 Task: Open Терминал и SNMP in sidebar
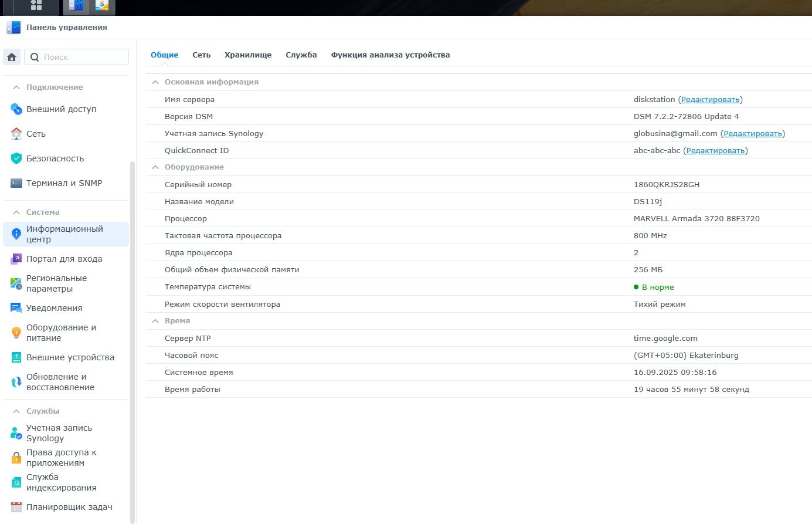click(x=66, y=183)
